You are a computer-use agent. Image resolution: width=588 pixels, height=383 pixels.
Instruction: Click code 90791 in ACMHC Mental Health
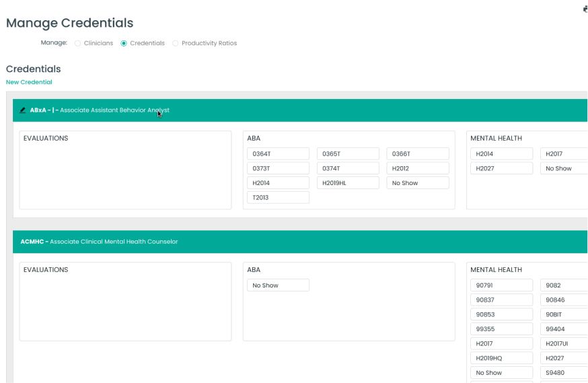502,285
